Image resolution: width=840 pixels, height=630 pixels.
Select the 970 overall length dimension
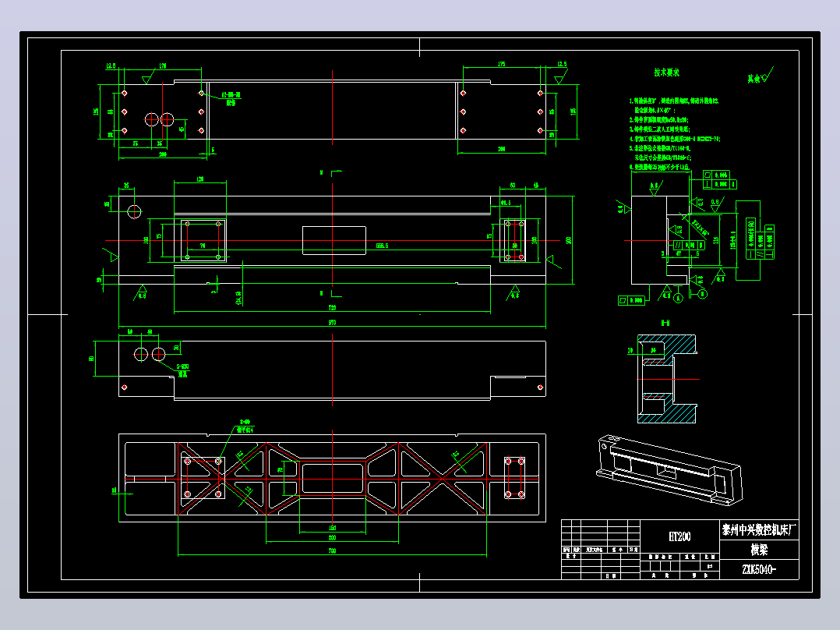332,322
